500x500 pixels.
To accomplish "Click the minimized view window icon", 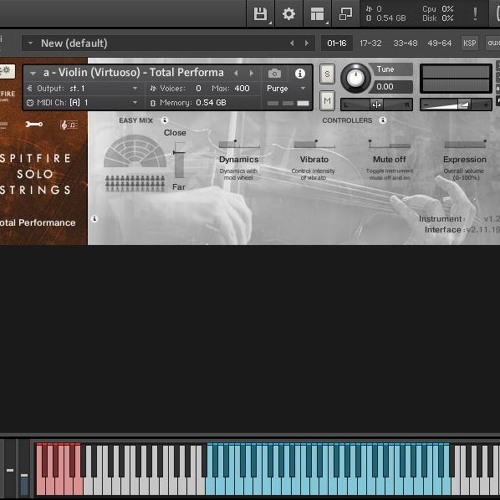I will (345, 14).
